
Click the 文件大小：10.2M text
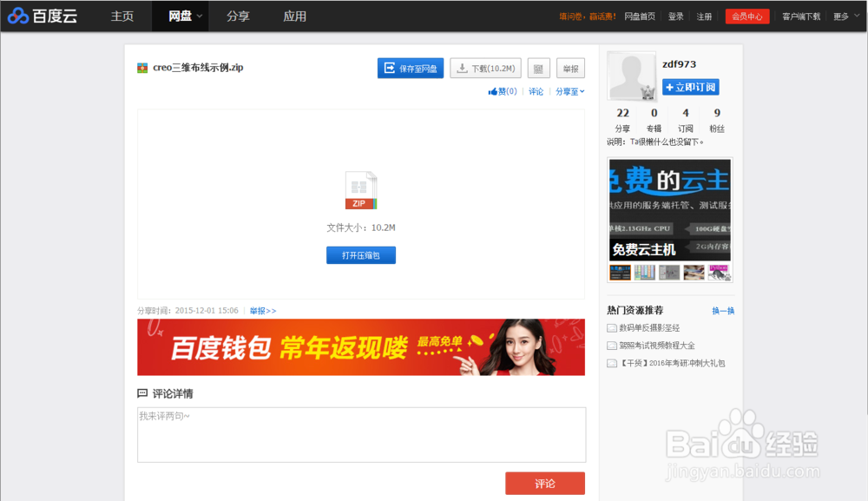[x=361, y=227]
